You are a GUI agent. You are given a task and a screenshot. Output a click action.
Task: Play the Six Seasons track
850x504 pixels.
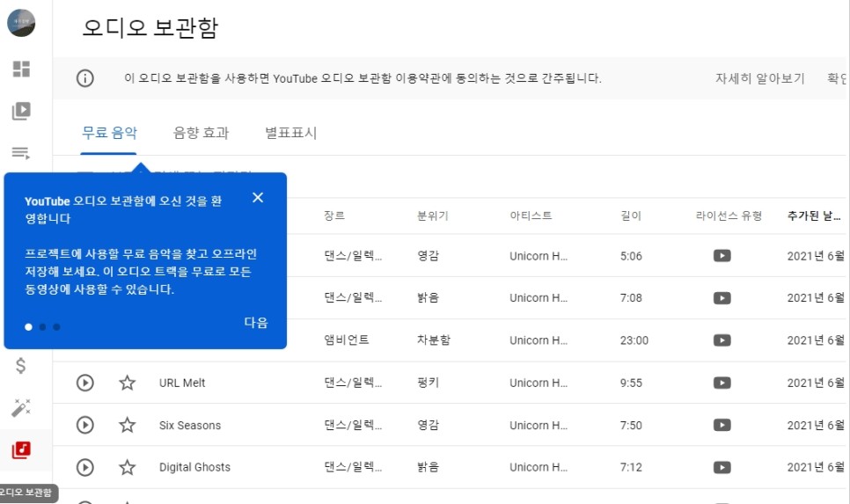(x=85, y=425)
